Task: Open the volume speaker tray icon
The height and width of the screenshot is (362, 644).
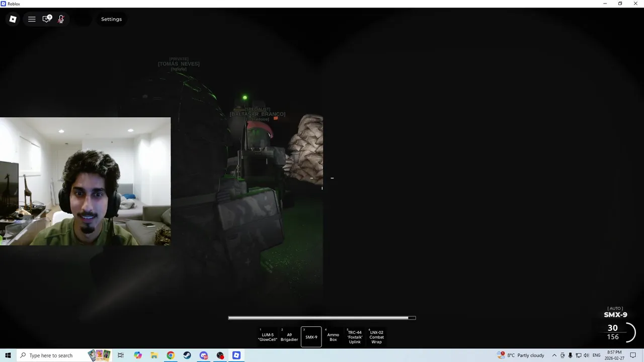Action: click(586, 355)
